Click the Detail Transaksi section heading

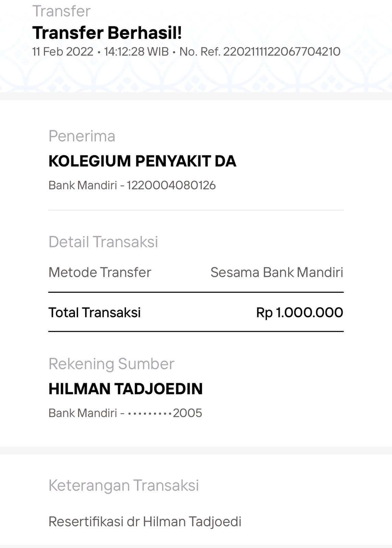tap(103, 242)
